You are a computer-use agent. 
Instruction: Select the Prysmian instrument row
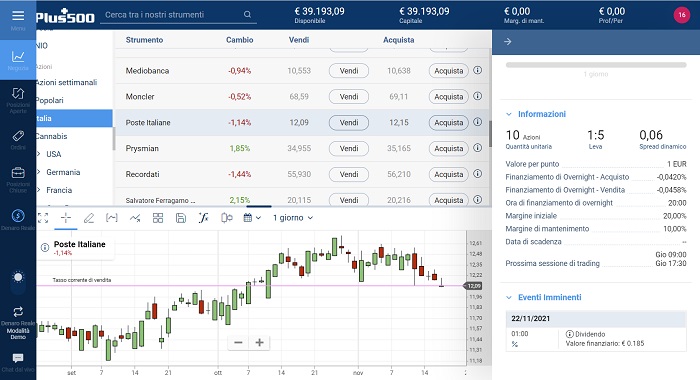click(302, 148)
